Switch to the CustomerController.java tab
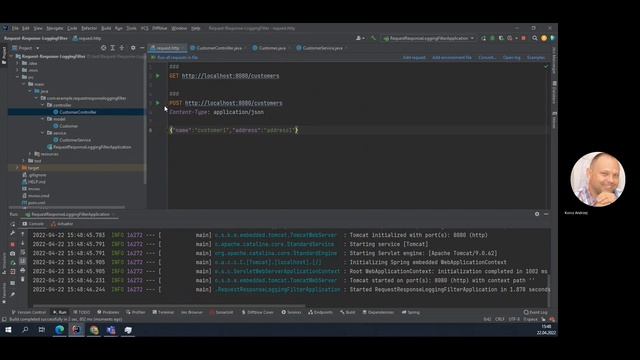 (x=218, y=48)
